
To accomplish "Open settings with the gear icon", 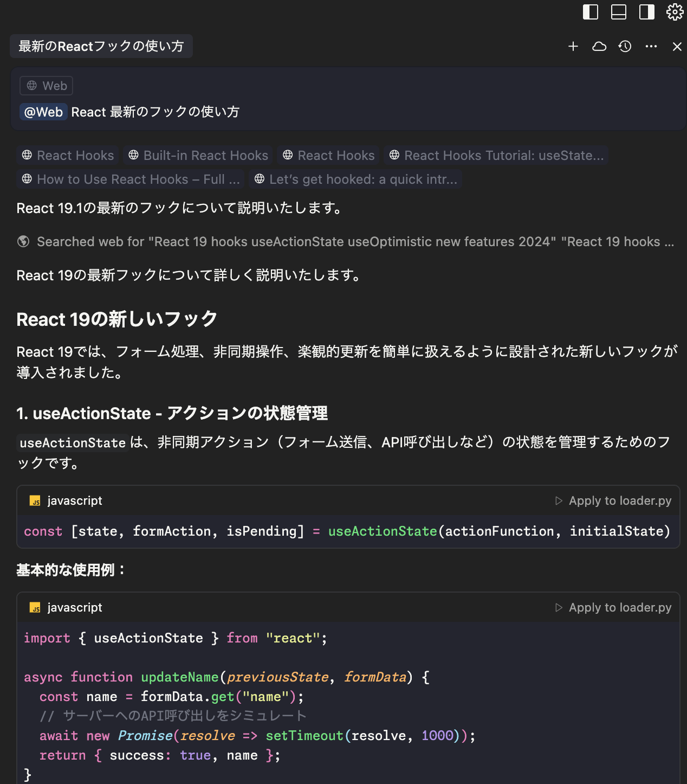I will (675, 12).
